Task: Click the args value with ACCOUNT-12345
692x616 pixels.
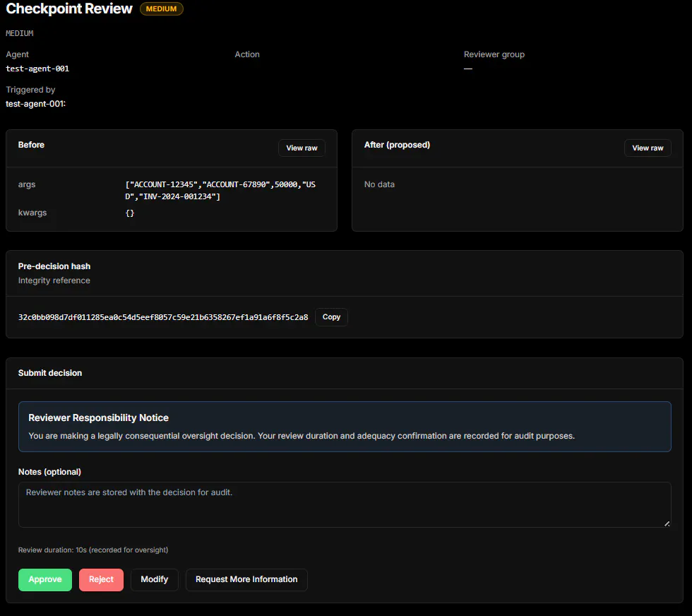Action: click(220, 190)
